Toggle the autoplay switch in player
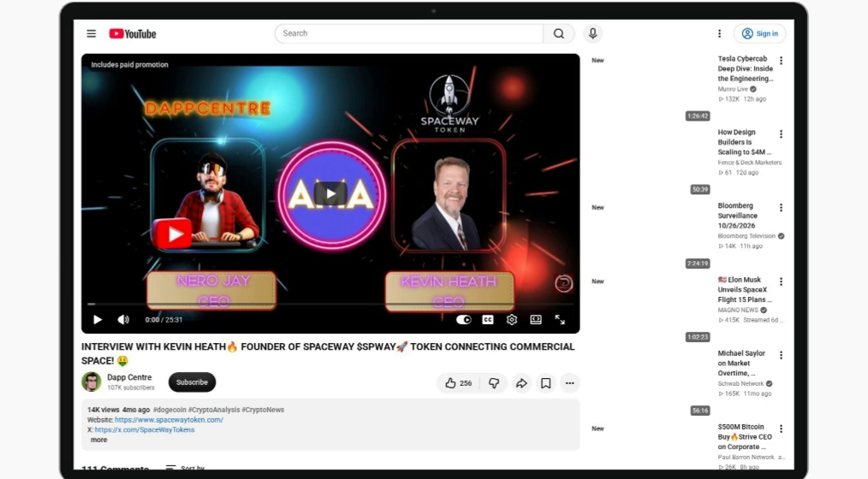The image size is (868, 479). [x=463, y=320]
